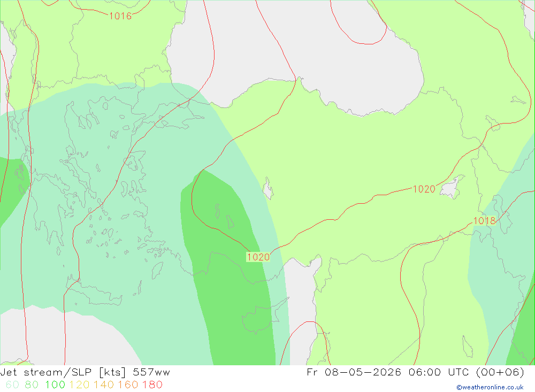Click the 1020 label on the eastern isobar
This screenshot has height=392, width=535.
point(424,189)
